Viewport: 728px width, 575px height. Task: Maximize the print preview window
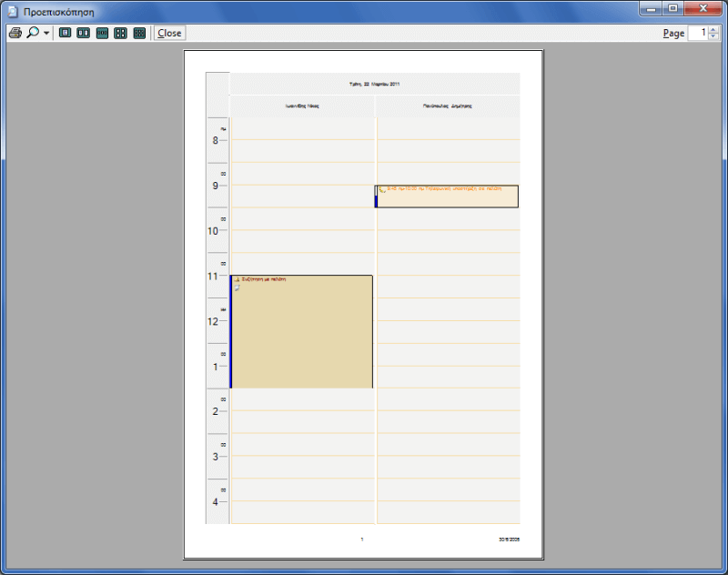(673, 9)
